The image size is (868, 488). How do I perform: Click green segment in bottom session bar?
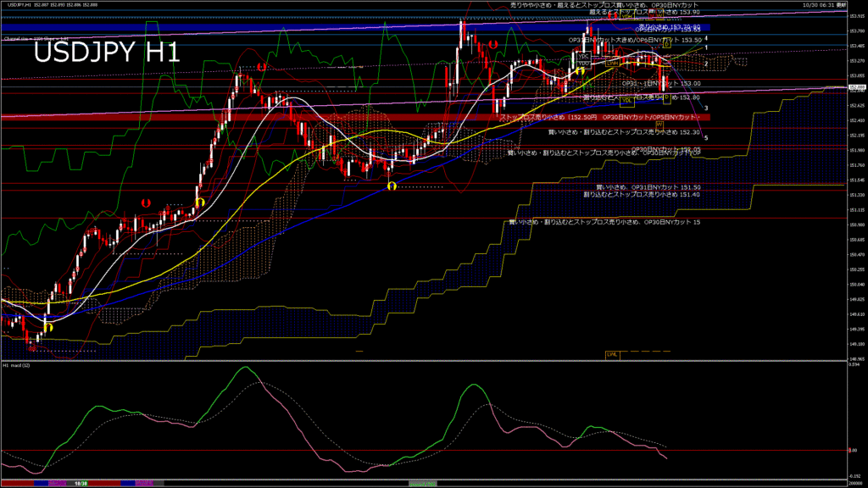point(422,484)
